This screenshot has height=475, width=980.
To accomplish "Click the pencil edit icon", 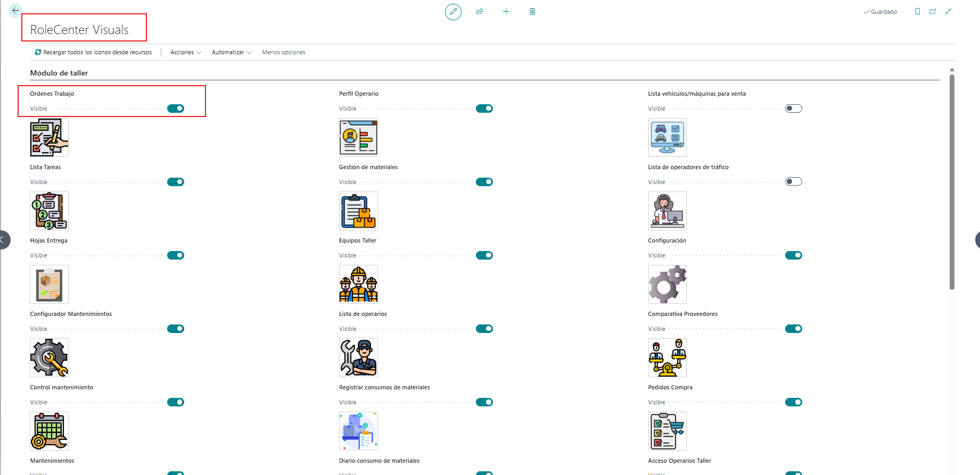I will tap(453, 12).
